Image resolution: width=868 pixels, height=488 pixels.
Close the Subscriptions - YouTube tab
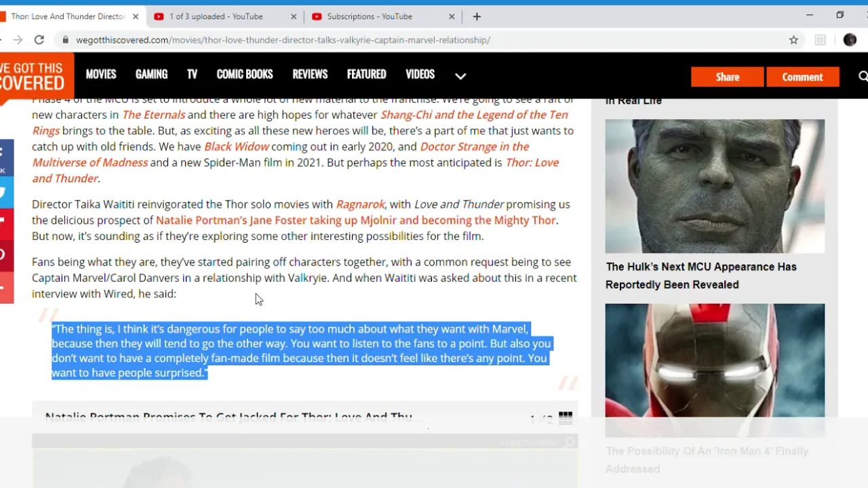click(x=452, y=16)
